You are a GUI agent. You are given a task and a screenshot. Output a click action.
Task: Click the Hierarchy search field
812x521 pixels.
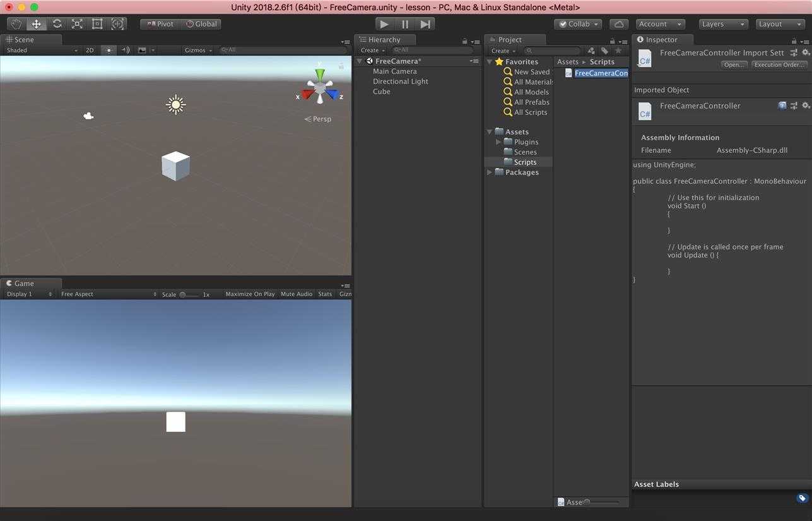click(x=432, y=50)
